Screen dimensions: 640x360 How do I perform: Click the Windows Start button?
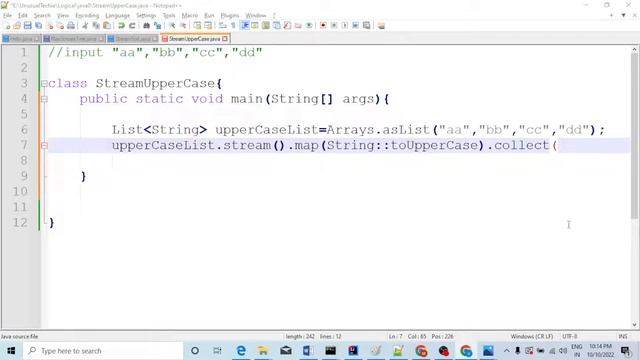(11, 351)
